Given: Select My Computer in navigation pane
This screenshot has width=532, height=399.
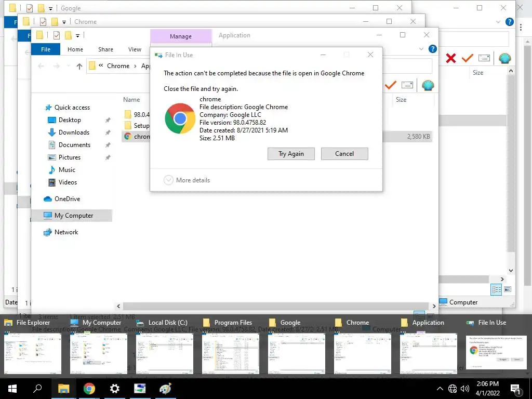Looking at the screenshot, I should [x=72, y=216].
